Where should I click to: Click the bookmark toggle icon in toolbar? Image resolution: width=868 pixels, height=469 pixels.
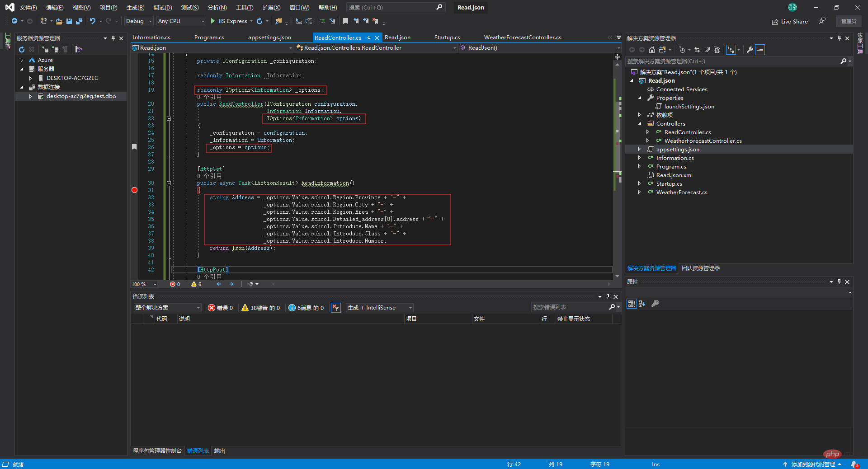pyautogui.click(x=345, y=21)
